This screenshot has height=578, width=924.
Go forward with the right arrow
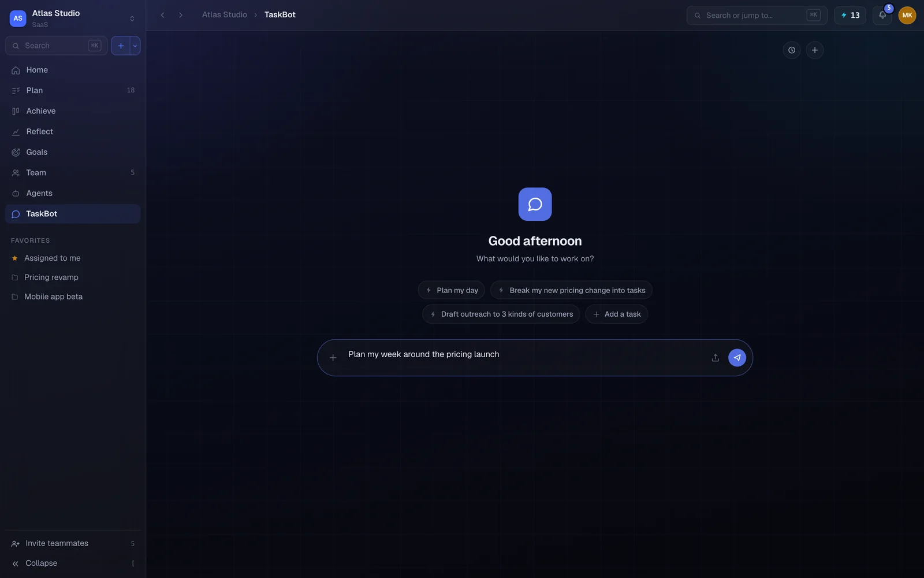[181, 15]
